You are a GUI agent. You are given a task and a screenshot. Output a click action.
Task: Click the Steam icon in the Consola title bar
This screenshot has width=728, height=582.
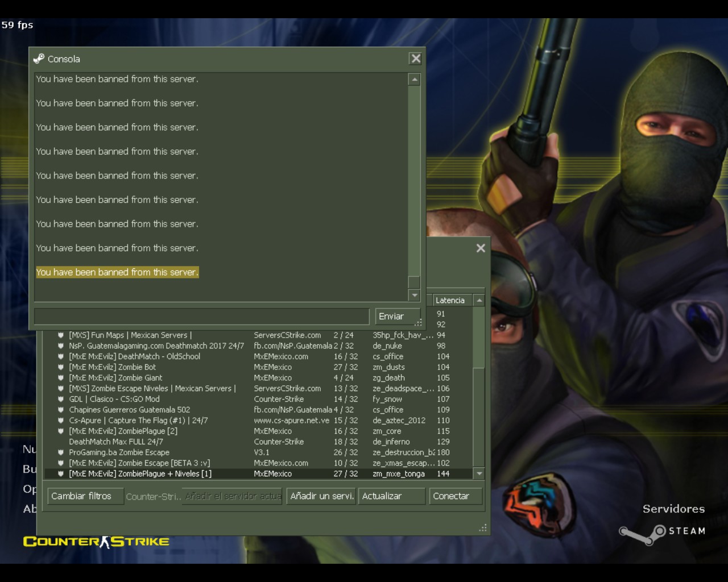39,59
